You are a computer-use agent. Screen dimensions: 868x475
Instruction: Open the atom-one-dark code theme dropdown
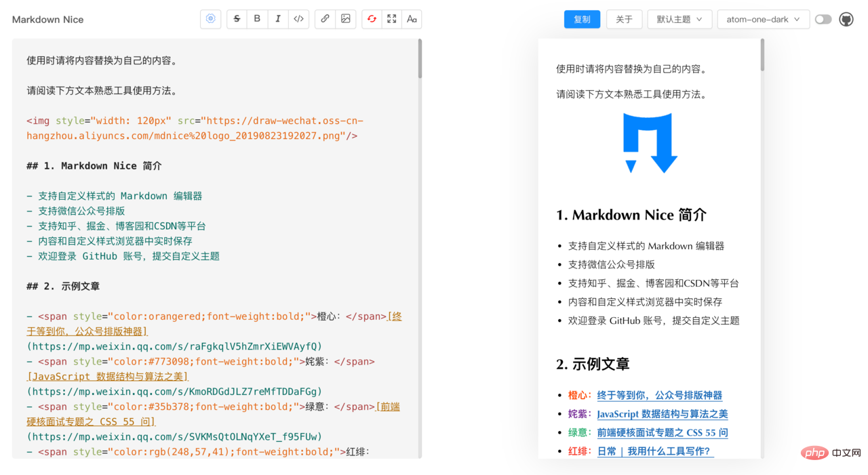point(763,20)
